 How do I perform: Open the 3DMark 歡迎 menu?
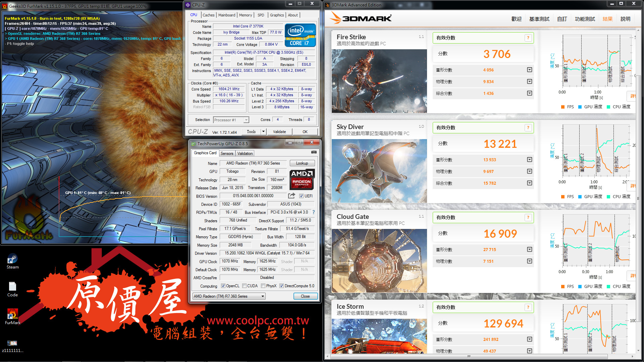517,19
